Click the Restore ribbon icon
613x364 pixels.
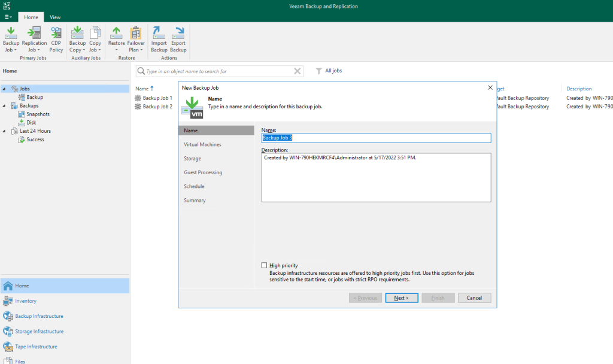116,32
